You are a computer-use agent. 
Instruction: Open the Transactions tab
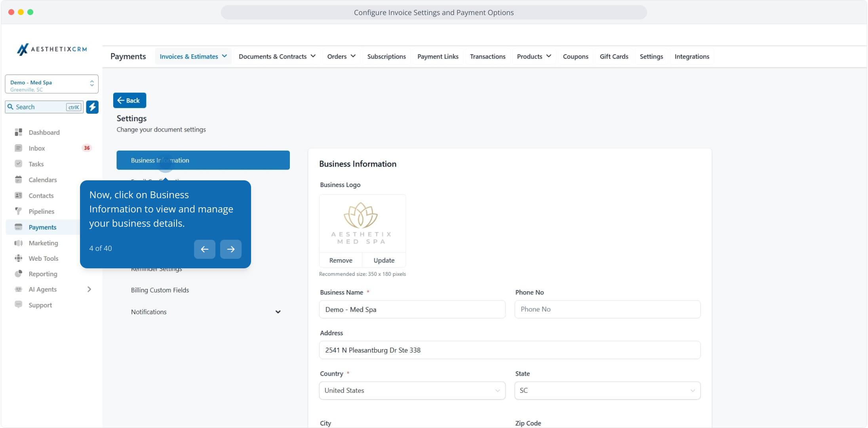pos(487,57)
